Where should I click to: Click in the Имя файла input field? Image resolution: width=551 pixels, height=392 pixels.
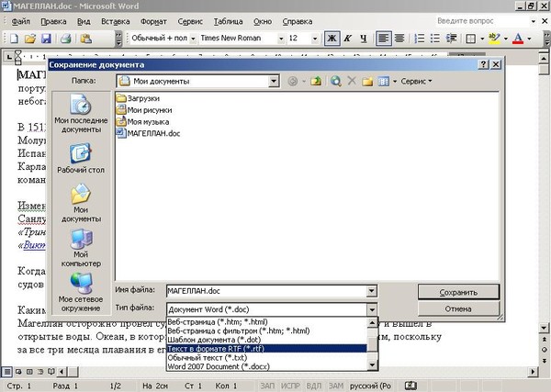click(266, 291)
